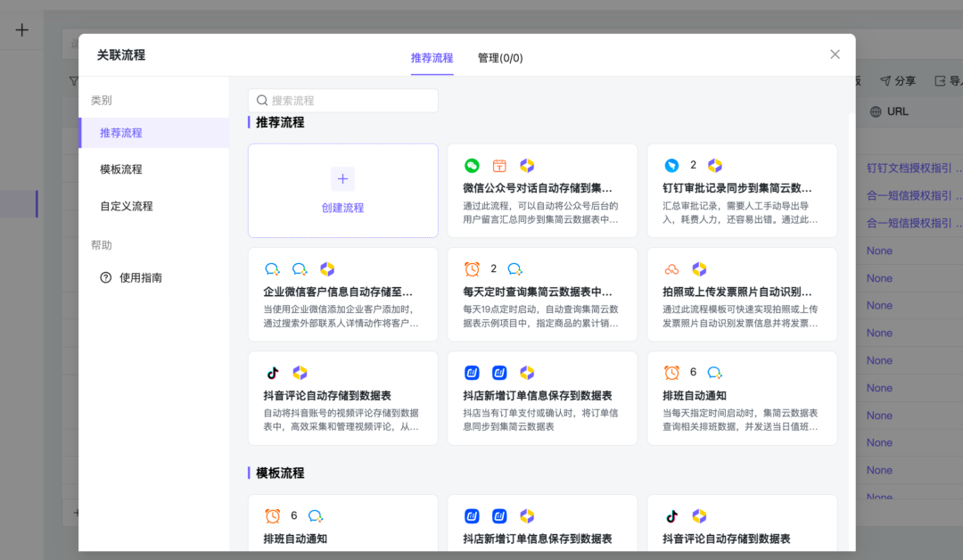The image size is (963, 560).
Task: Click the 搜索流程 search field
Action: point(343,100)
